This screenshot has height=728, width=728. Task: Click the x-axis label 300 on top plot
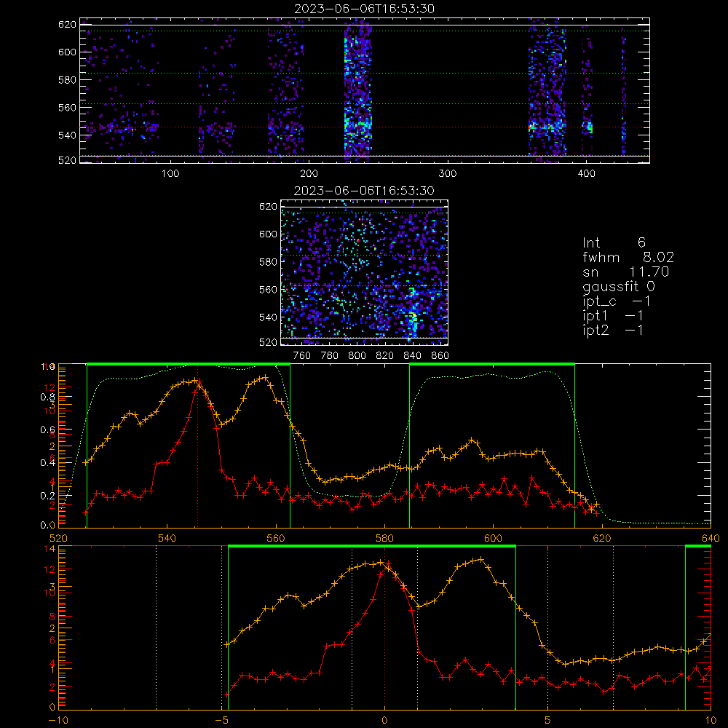click(x=448, y=174)
